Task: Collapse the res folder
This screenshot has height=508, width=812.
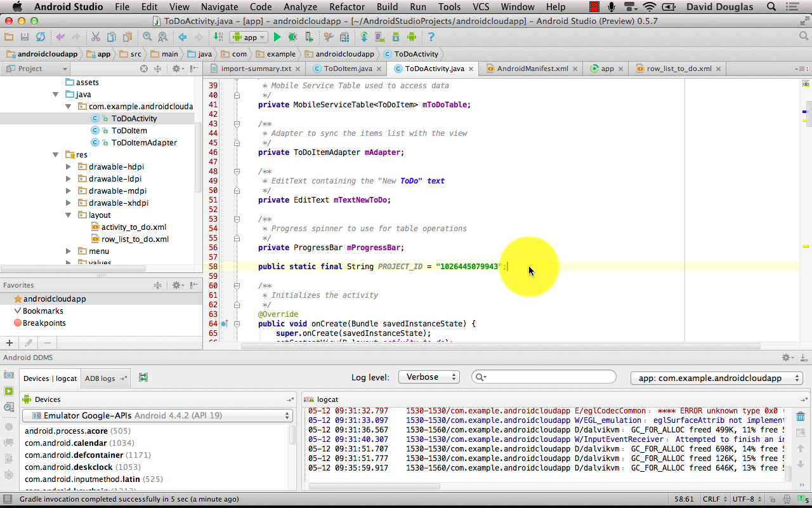Action: (56, 155)
